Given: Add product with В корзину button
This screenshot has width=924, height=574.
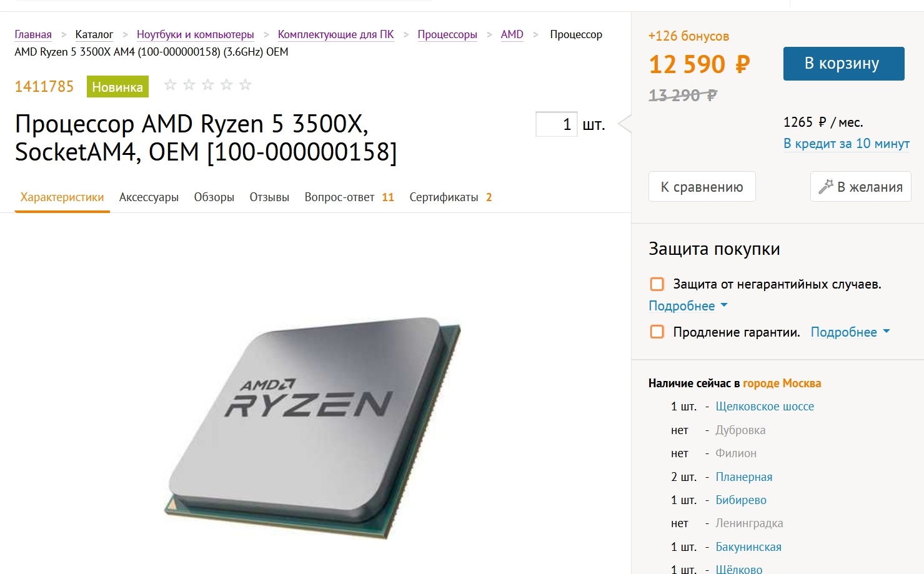Looking at the screenshot, I should 843,64.
